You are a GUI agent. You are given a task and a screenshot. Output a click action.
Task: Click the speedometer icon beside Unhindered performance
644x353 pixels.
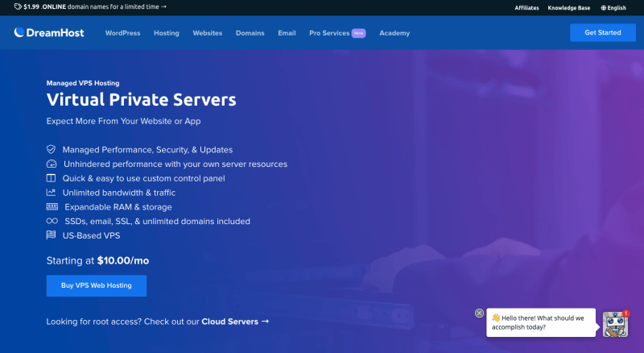tap(52, 164)
